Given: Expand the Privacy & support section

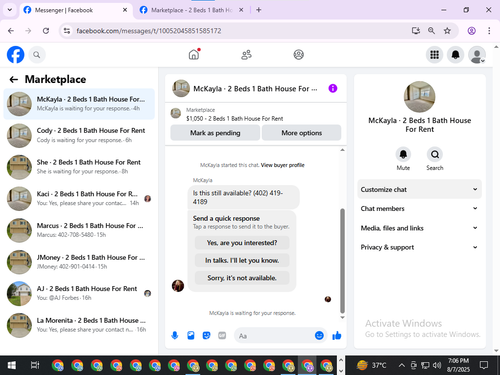Looking at the screenshot, I should click(x=419, y=247).
